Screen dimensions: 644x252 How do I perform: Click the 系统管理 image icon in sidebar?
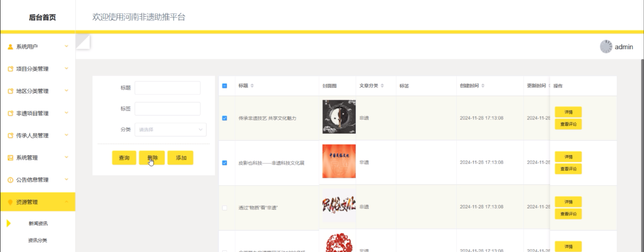(10, 158)
